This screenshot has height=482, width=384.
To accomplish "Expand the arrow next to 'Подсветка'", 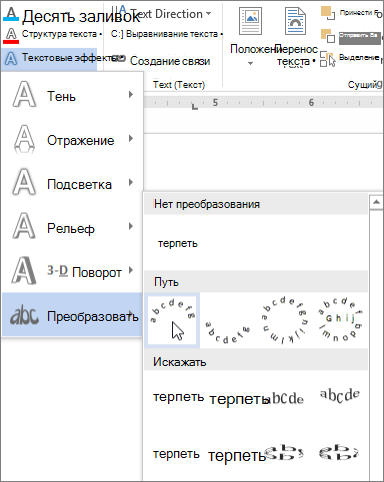I will (131, 183).
